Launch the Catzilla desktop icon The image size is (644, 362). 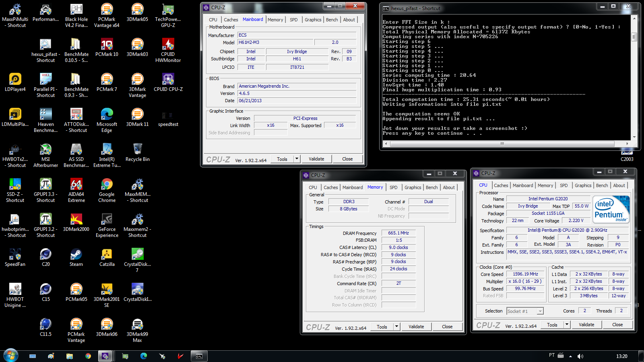[x=107, y=258]
